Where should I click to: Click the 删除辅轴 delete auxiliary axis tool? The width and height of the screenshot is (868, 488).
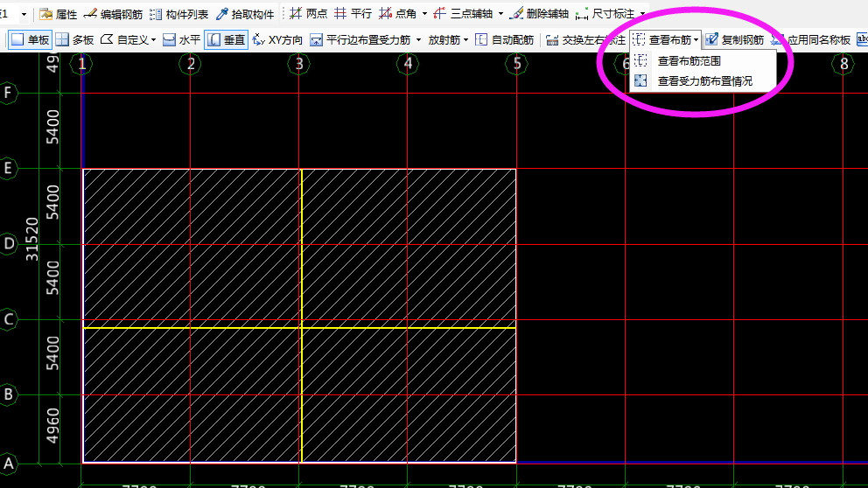click(539, 14)
